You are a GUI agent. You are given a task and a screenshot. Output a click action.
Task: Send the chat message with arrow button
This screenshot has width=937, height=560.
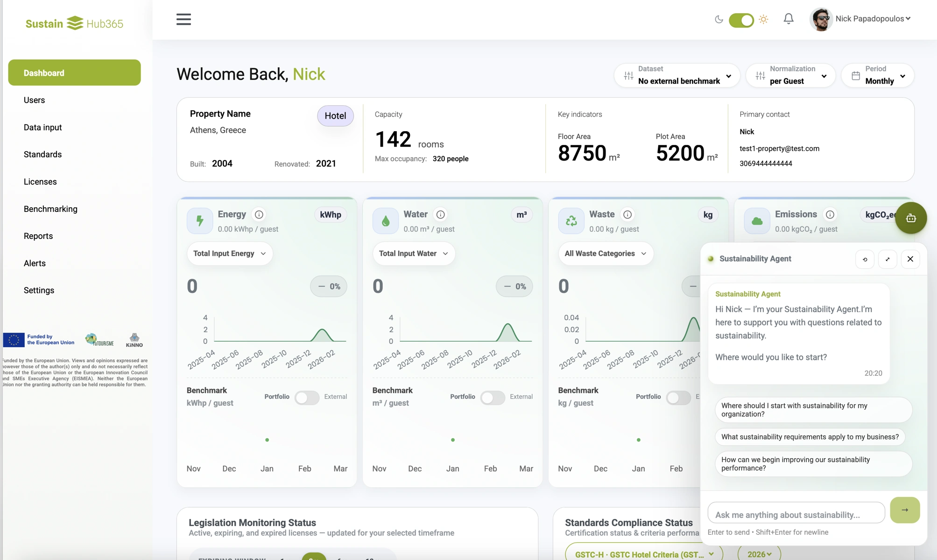pyautogui.click(x=904, y=510)
